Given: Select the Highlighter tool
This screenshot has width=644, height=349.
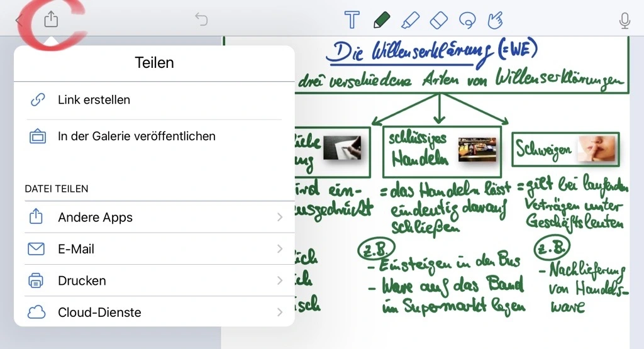Looking at the screenshot, I should click(x=410, y=20).
